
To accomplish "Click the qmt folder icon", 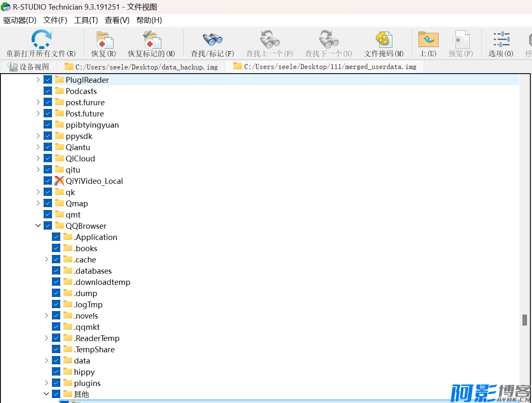I will tap(59, 214).
